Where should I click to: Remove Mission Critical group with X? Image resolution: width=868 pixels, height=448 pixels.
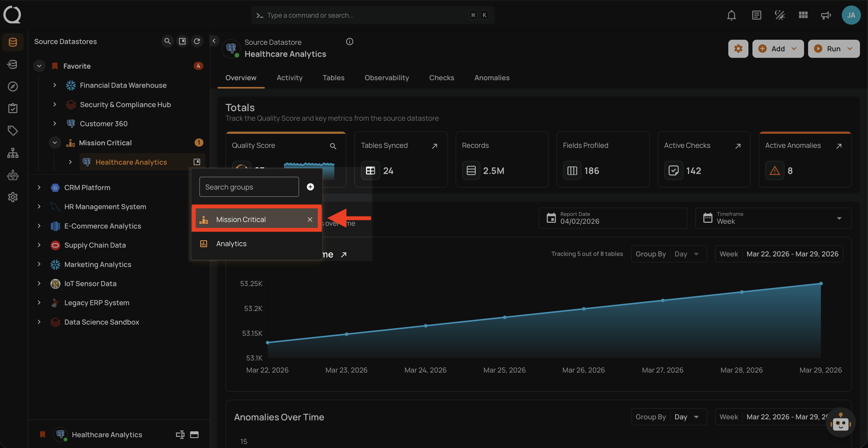pos(310,219)
